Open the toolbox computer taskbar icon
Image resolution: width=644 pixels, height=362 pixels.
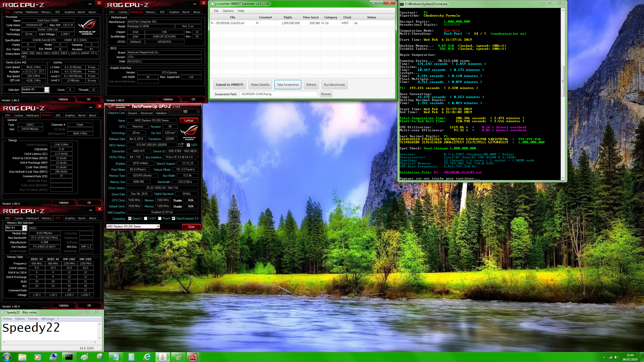[53, 357]
